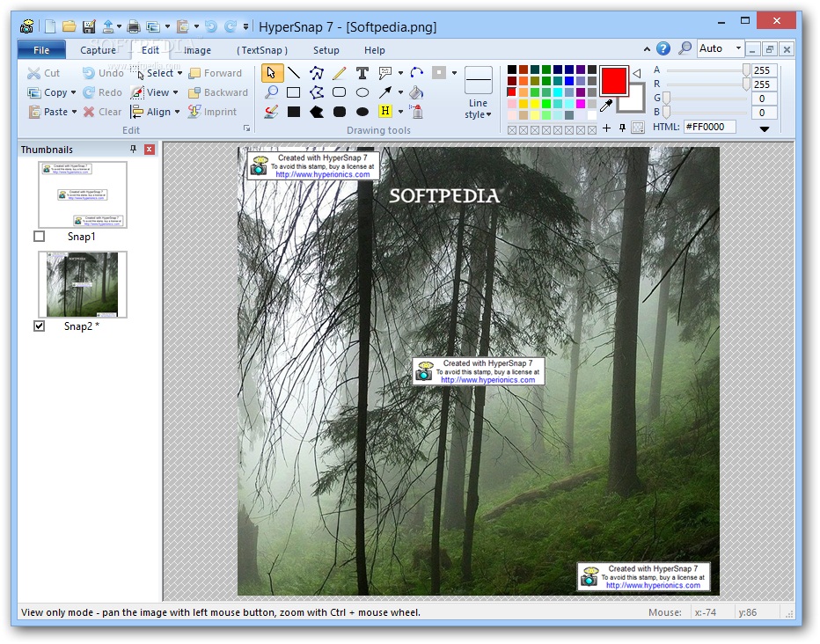Select the paint bucket fill tool
The image size is (820, 644).
click(x=416, y=92)
